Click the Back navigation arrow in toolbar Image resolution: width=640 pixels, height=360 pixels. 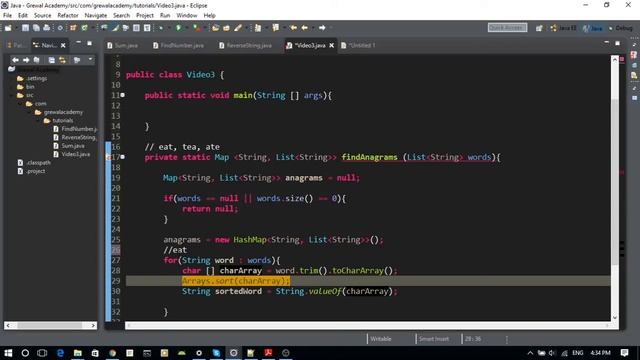pos(304,28)
